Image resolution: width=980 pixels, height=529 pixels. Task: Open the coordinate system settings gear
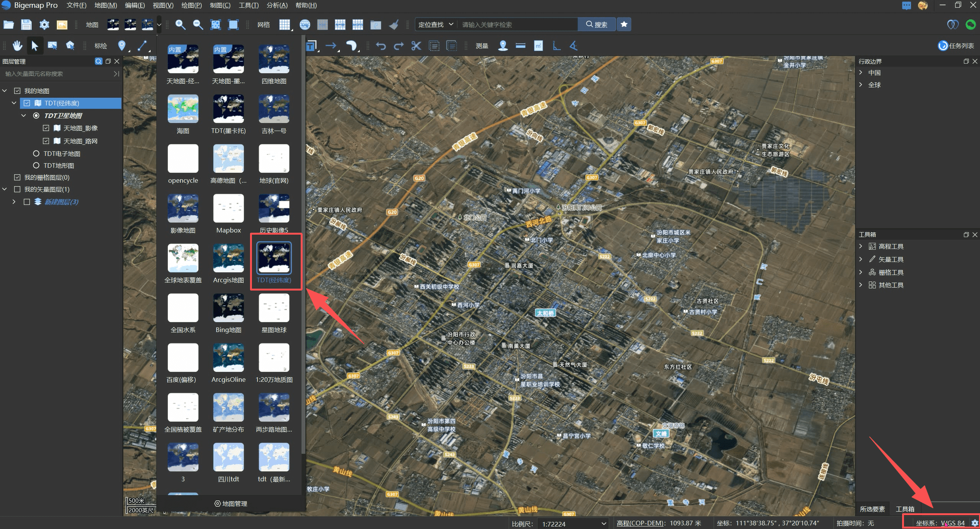pyautogui.click(x=975, y=523)
